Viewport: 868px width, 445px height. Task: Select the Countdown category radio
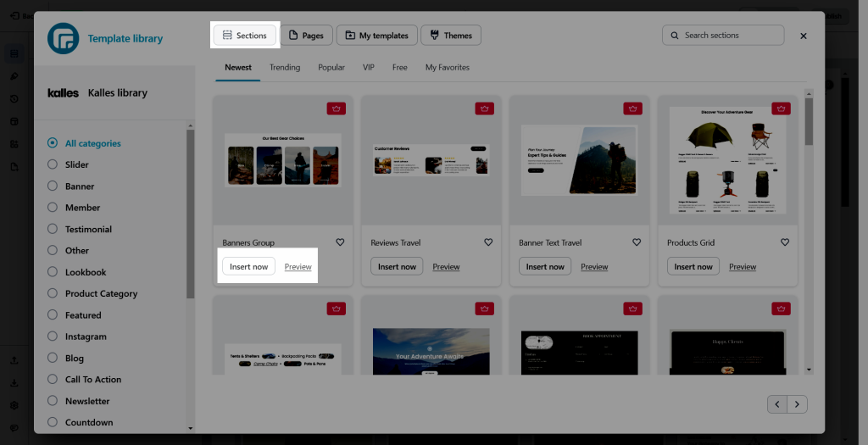(53, 422)
